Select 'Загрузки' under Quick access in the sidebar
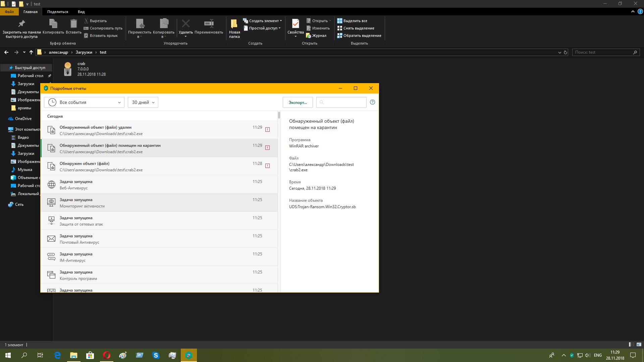This screenshot has height=362, width=644. (26, 84)
